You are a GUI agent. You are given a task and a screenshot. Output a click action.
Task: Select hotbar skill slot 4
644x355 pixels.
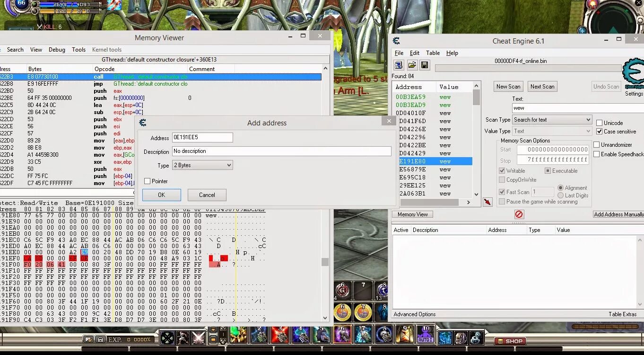pyautogui.click(x=301, y=335)
